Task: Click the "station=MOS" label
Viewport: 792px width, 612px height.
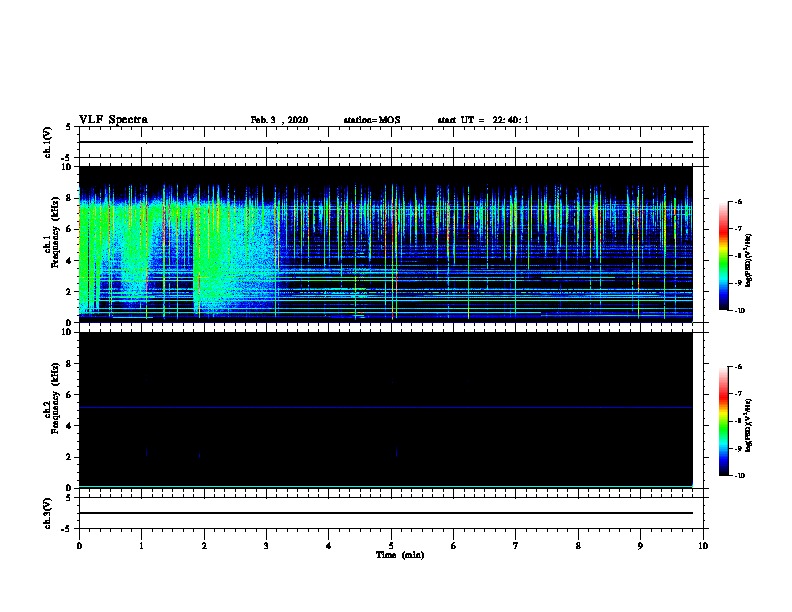Action: click(x=372, y=120)
